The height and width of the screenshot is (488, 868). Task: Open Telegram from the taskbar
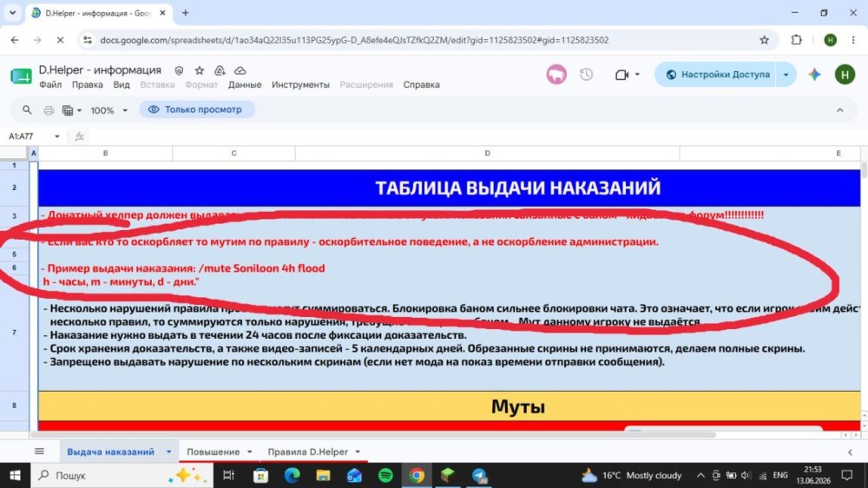[x=479, y=475]
